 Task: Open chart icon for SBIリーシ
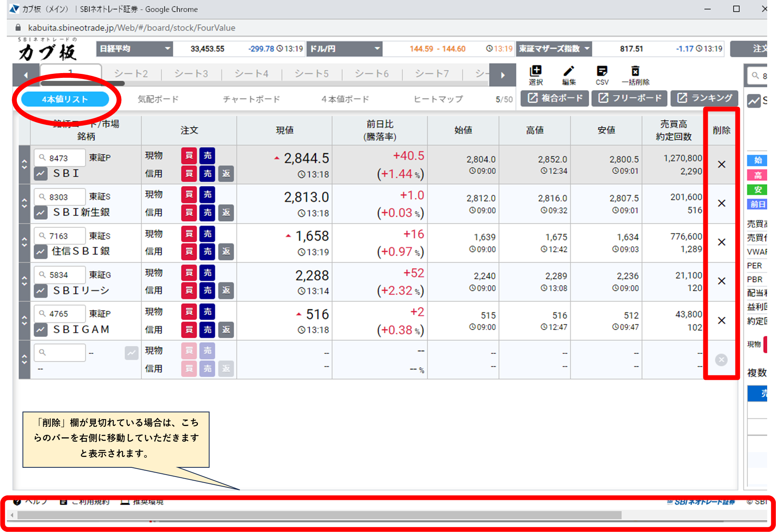41,290
